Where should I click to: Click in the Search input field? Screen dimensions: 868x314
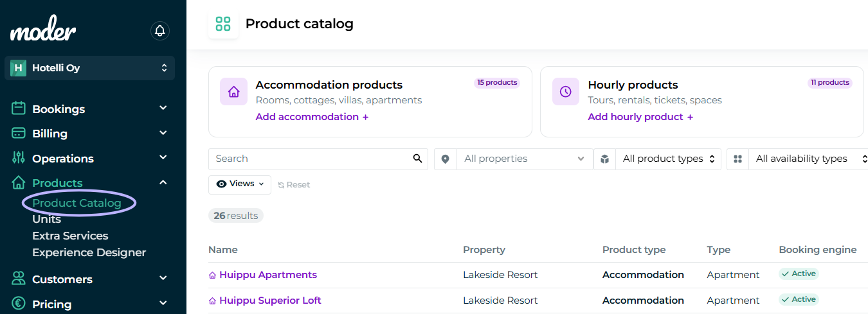pyautogui.click(x=311, y=159)
